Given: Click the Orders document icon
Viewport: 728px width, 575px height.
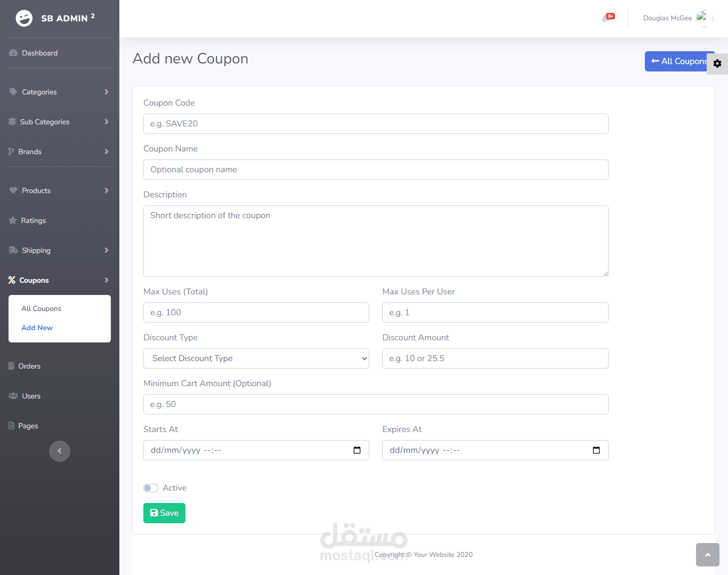Looking at the screenshot, I should pyautogui.click(x=11, y=366).
